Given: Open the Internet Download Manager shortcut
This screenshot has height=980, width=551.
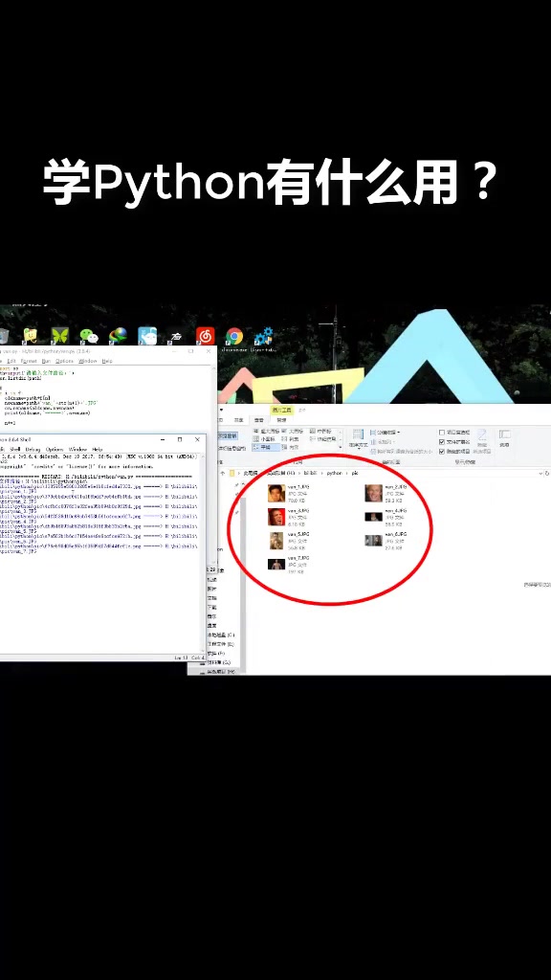Looking at the screenshot, I should 118,336.
